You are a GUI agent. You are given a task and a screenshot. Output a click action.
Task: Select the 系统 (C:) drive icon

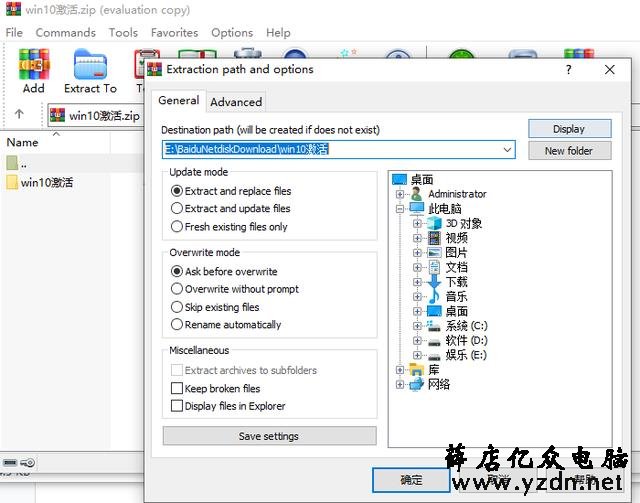pyautogui.click(x=434, y=326)
